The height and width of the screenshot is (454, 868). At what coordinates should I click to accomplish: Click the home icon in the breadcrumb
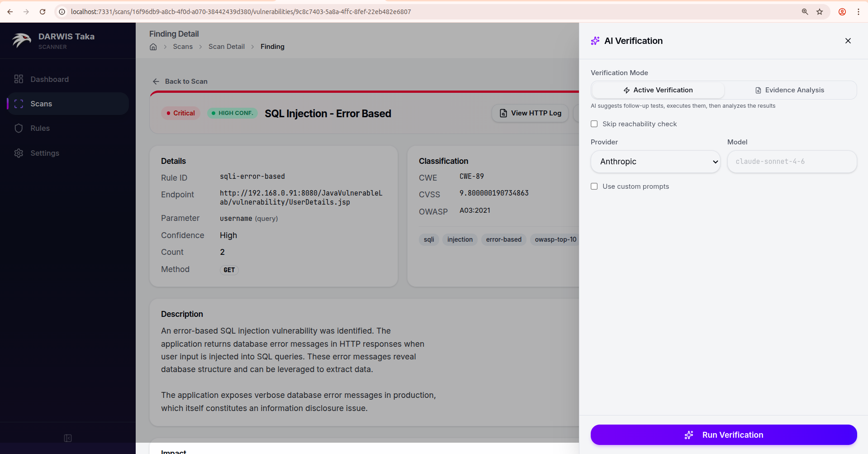153,47
